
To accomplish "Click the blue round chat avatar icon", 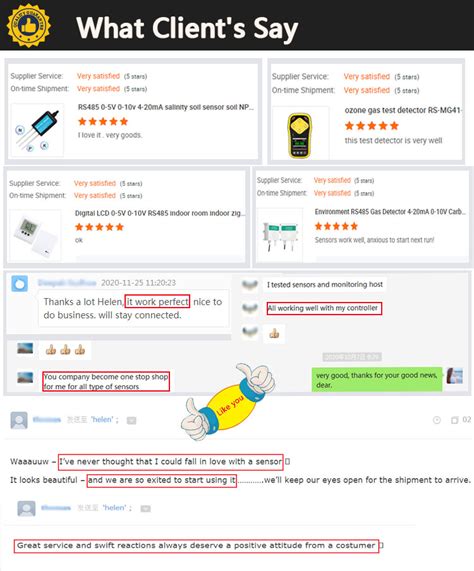I will 19,283.
